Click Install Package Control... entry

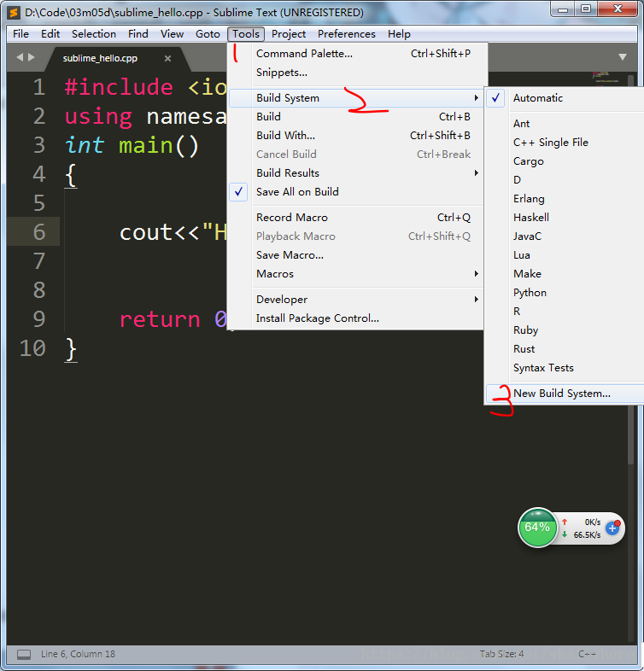point(356,318)
